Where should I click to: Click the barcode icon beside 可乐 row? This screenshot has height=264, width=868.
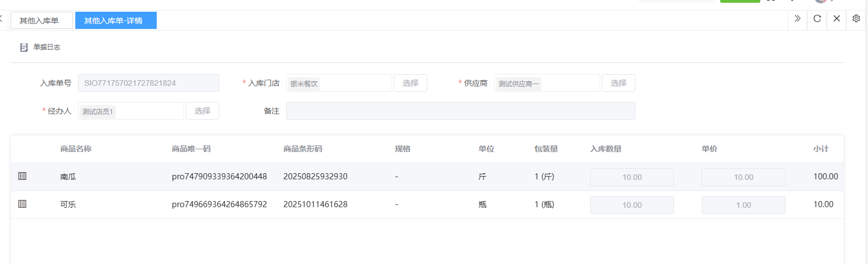(x=22, y=204)
